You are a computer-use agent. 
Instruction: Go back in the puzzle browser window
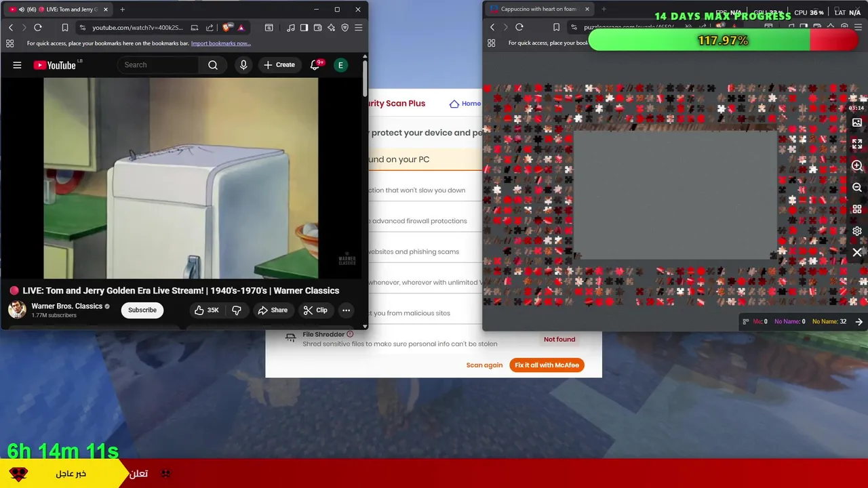coord(492,27)
